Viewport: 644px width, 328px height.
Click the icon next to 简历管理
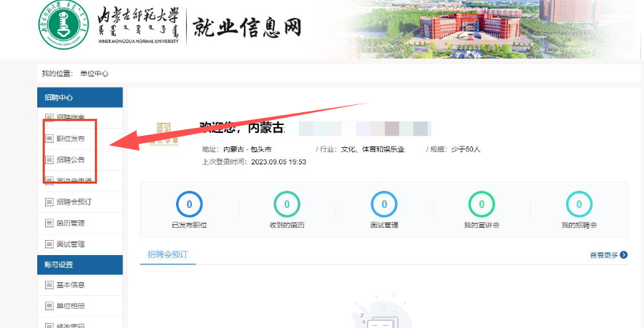[x=49, y=223]
